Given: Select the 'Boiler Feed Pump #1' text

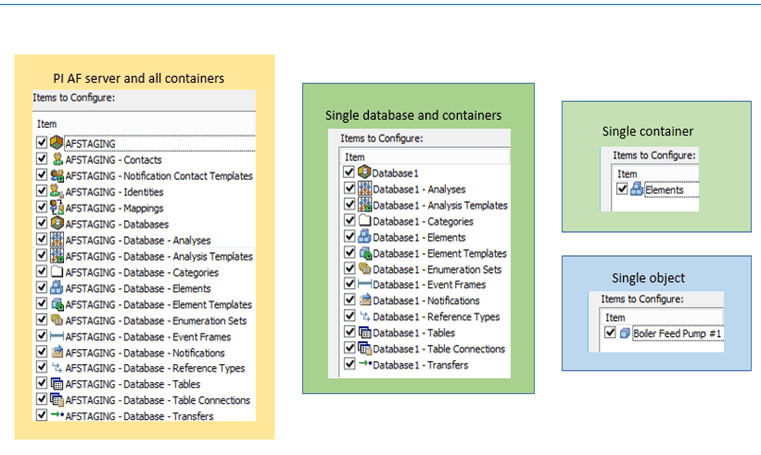Looking at the screenshot, I should (x=677, y=333).
